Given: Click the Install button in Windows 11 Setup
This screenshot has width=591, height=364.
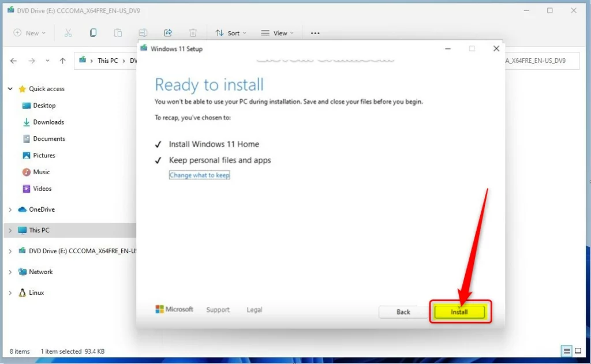Looking at the screenshot, I should (x=459, y=312).
